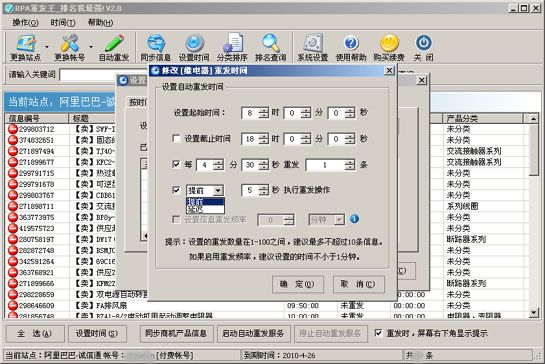Click the 关闭 power icon
Viewport: 545px width, 364px height.
424,48
